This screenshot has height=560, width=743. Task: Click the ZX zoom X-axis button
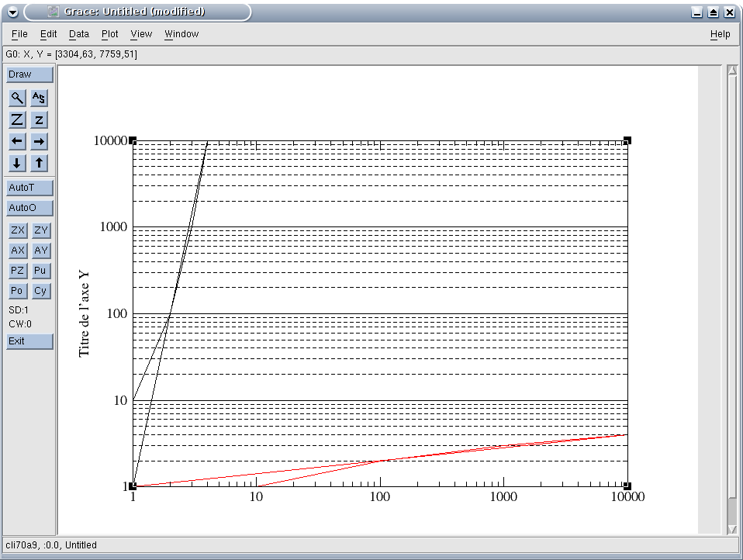click(x=17, y=230)
